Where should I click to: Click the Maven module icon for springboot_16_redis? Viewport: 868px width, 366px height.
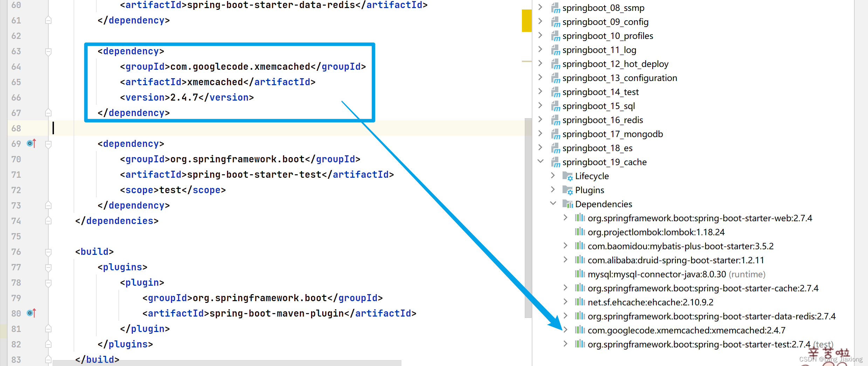(x=555, y=120)
